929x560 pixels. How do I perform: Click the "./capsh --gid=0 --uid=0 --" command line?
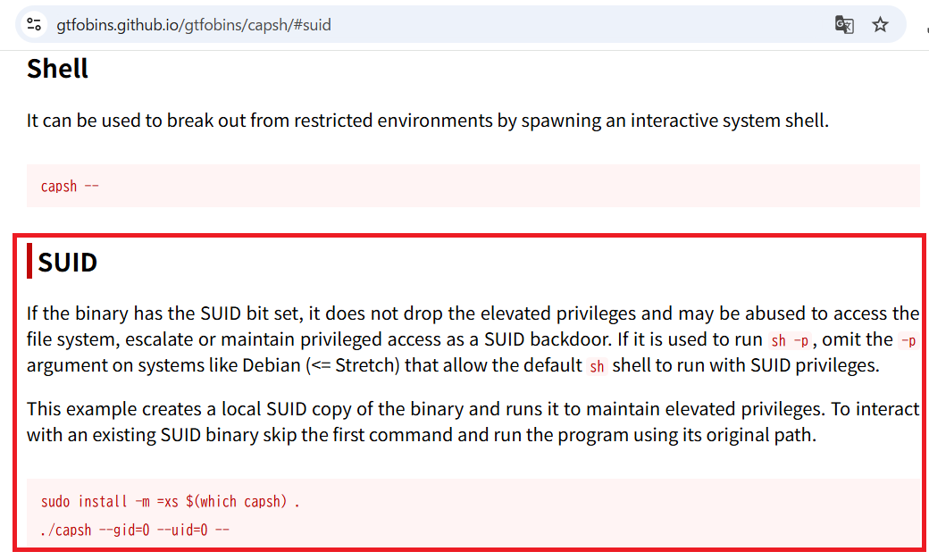pos(135,530)
